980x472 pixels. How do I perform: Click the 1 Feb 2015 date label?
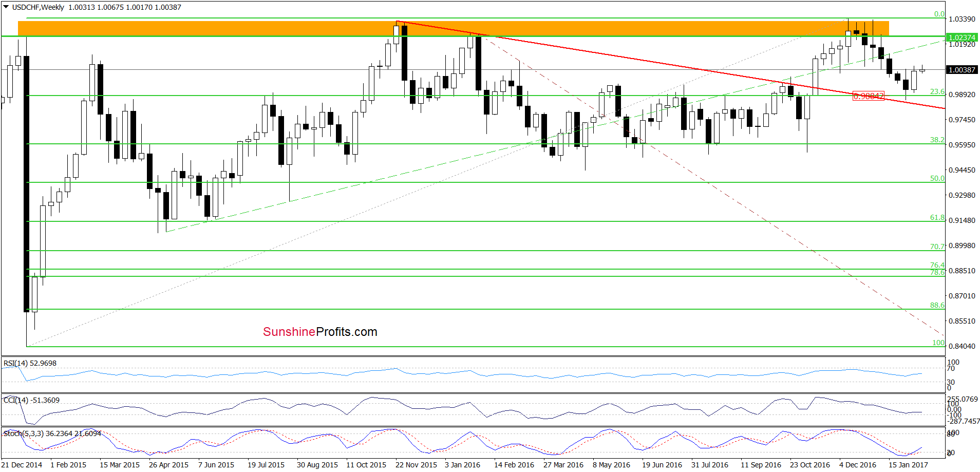point(68,465)
